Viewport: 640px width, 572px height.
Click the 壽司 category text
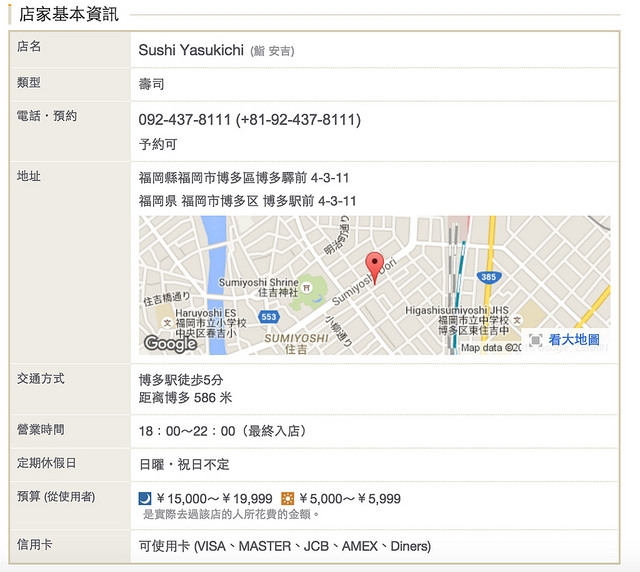tap(151, 84)
